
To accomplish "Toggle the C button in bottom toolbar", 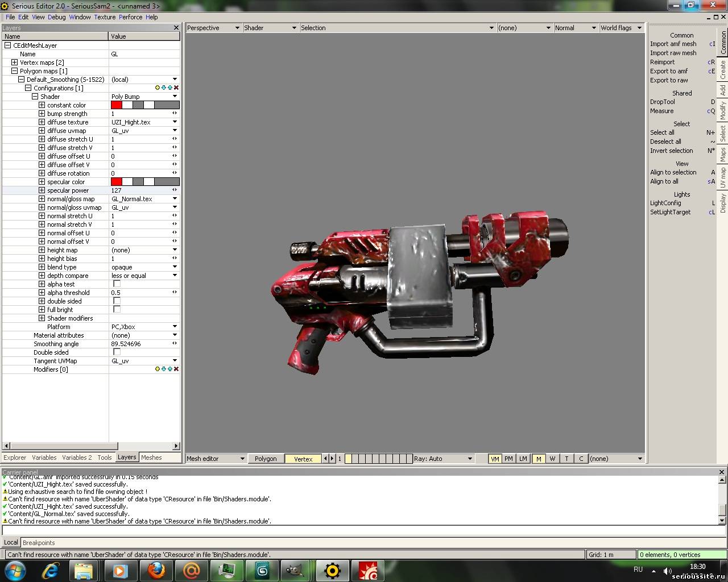I will tap(581, 459).
